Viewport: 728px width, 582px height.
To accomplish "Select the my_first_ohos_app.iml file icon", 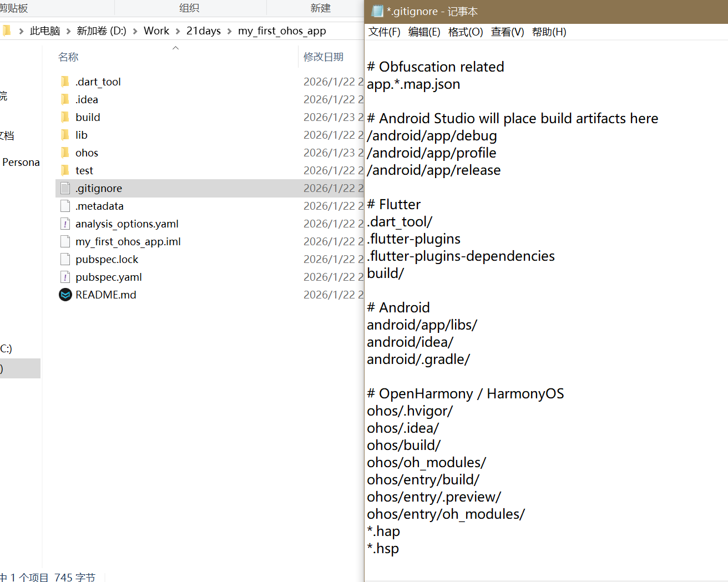I will pos(65,241).
